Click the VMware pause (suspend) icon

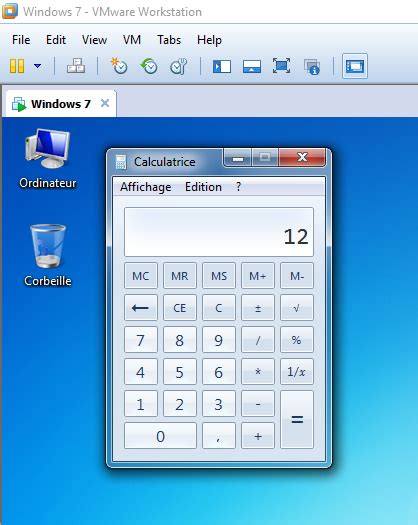click(x=17, y=66)
